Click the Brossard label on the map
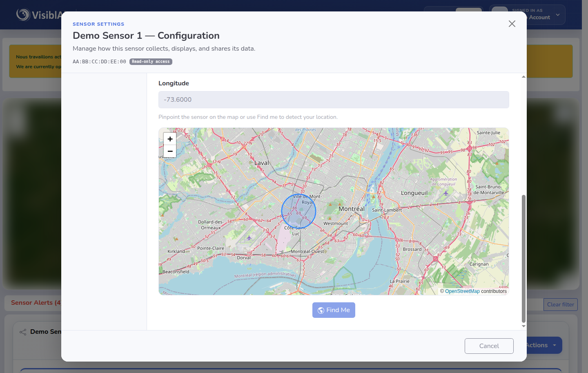The width and height of the screenshot is (588, 373). 412,249
